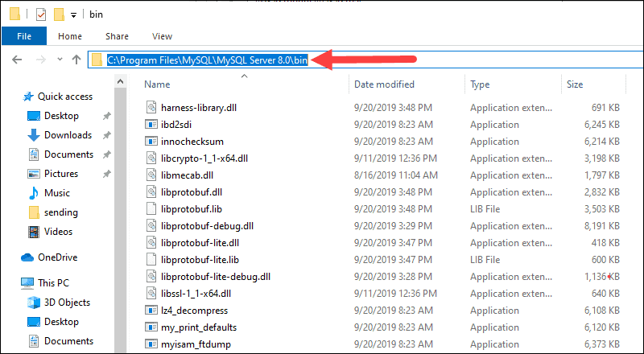Image resolution: width=644 pixels, height=354 pixels.
Task: Go up one folder level
Action: tap(76, 60)
